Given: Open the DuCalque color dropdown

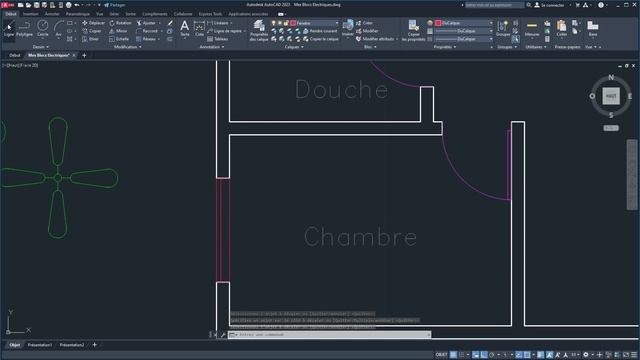Looking at the screenshot, I should (464, 23).
